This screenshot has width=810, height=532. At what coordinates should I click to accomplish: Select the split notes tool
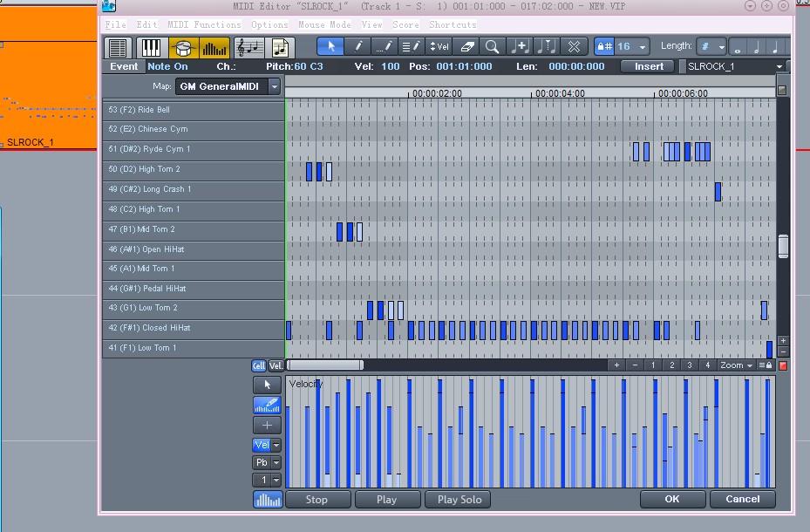coord(546,46)
